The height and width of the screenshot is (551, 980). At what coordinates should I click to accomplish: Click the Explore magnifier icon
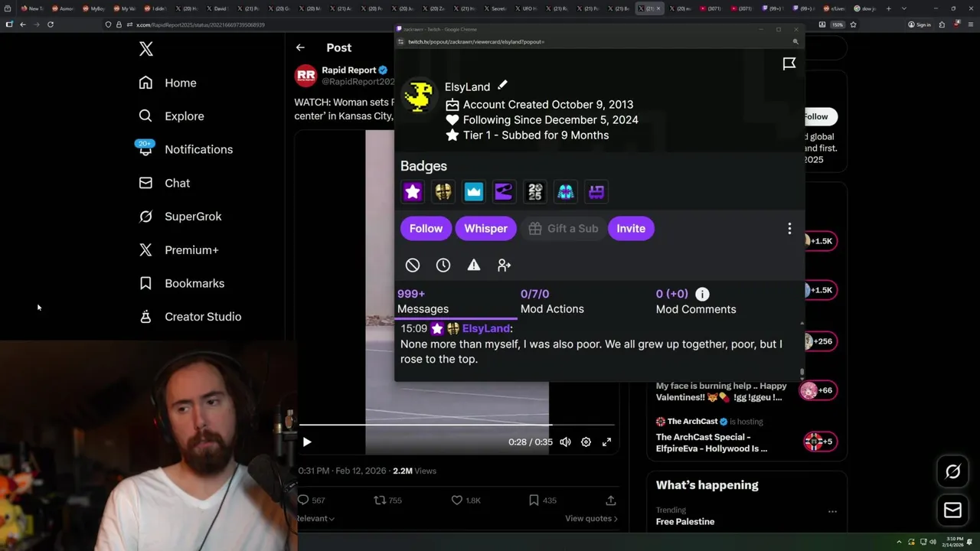tap(145, 116)
